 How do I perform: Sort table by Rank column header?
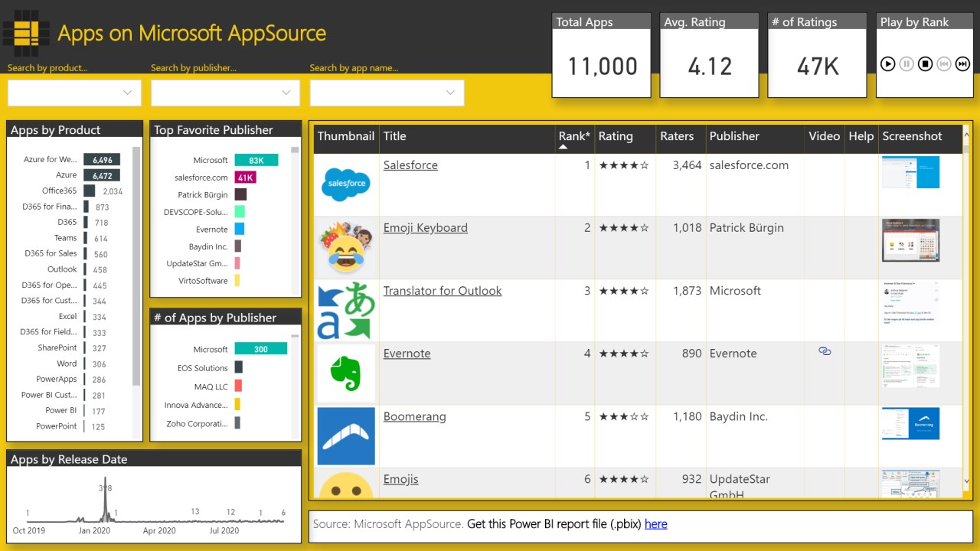(574, 136)
